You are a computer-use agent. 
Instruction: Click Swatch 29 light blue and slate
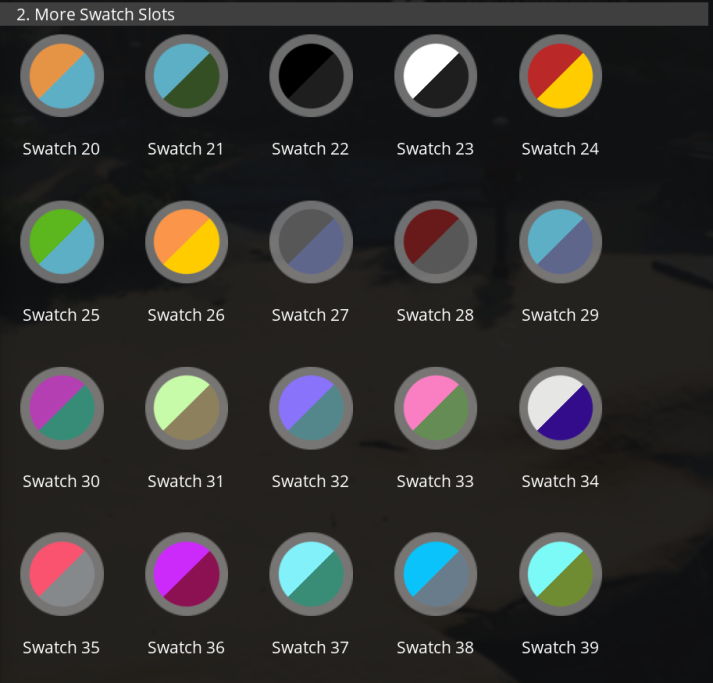click(560, 242)
